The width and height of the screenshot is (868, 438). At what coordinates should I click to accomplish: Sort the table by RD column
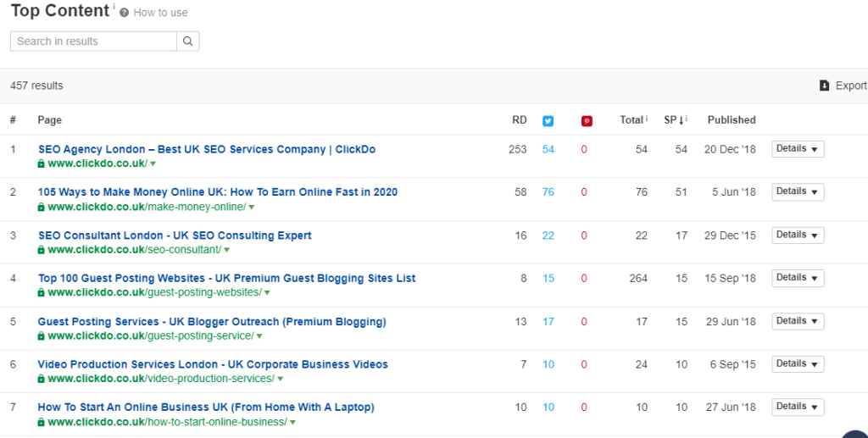coord(520,120)
